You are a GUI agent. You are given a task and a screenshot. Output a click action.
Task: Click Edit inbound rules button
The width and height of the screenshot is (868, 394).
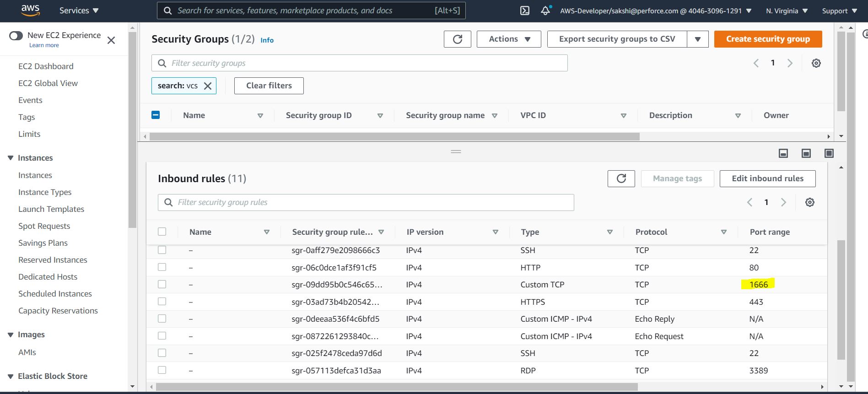point(767,178)
